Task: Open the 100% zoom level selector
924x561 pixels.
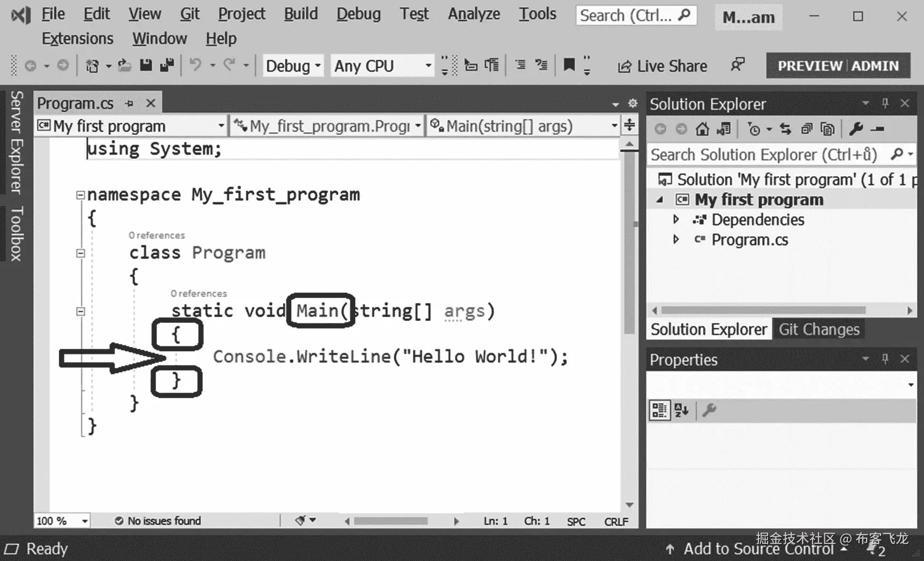Action: (x=61, y=520)
